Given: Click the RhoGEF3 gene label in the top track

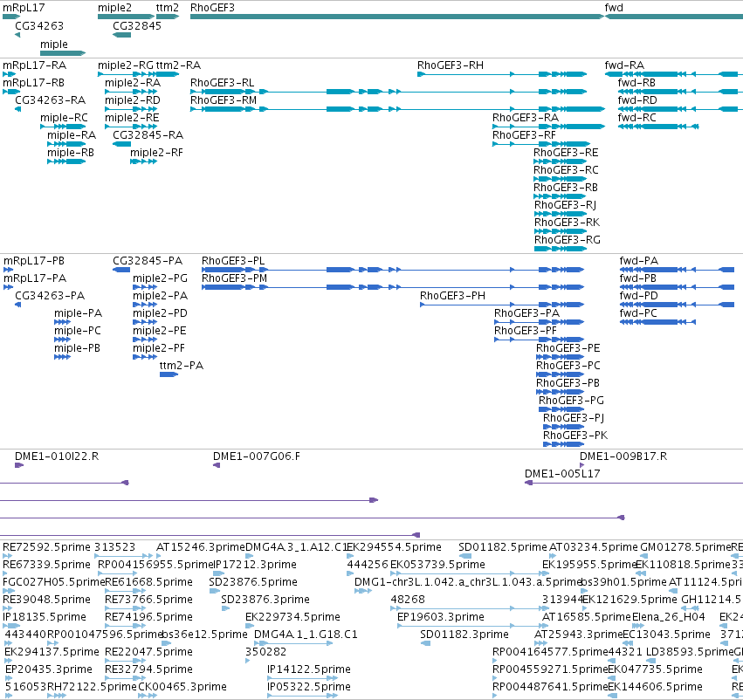Looking at the screenshot, I should click(x=212, y=8).
